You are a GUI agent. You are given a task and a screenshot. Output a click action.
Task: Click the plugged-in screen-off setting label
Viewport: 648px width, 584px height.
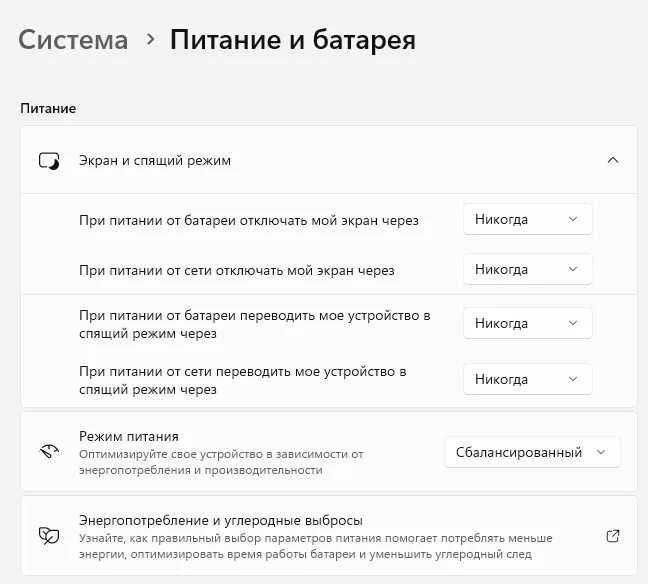[x=236, y=269]
